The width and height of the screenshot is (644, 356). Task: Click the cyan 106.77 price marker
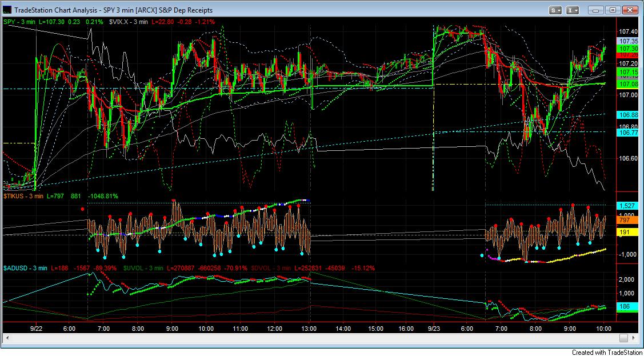(x=628, y=132)
